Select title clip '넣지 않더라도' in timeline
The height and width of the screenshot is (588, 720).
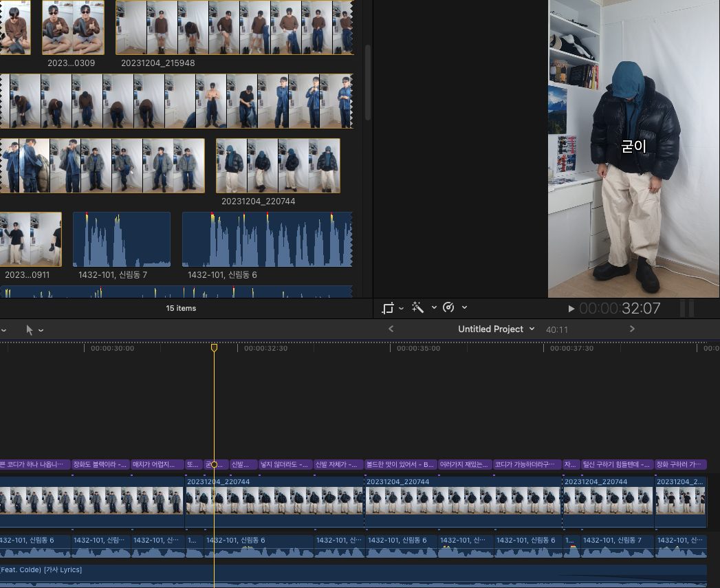285,465
